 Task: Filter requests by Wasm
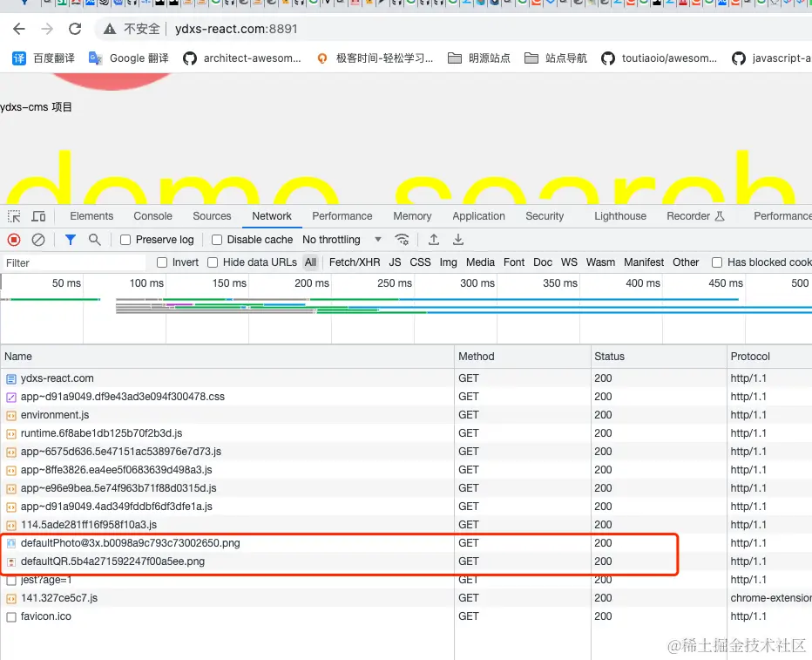pos(600,262)
